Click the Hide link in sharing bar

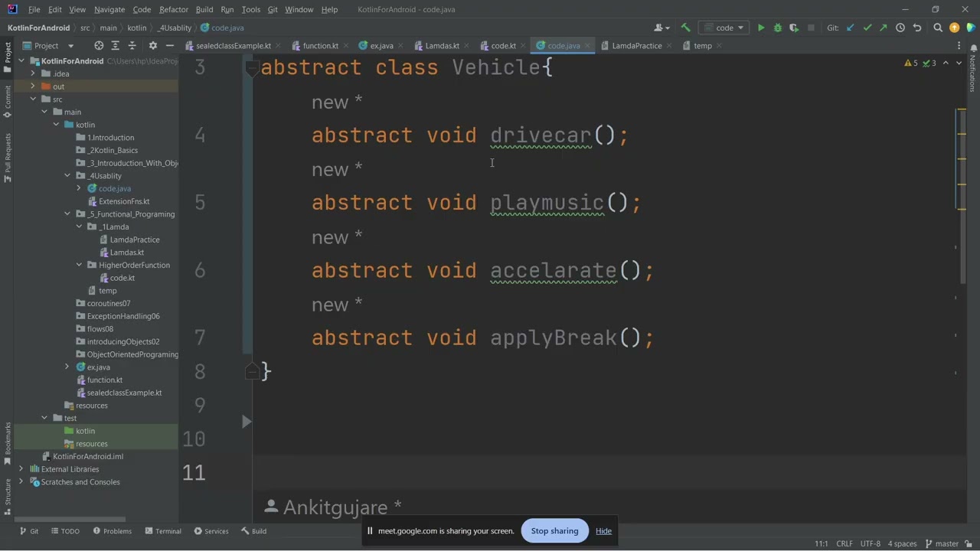pos(603,531)
